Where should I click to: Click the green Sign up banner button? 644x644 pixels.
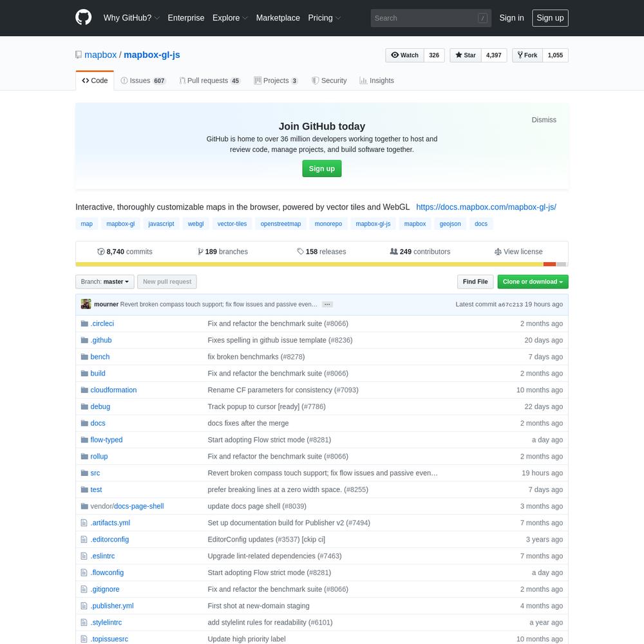click(322, 168)
